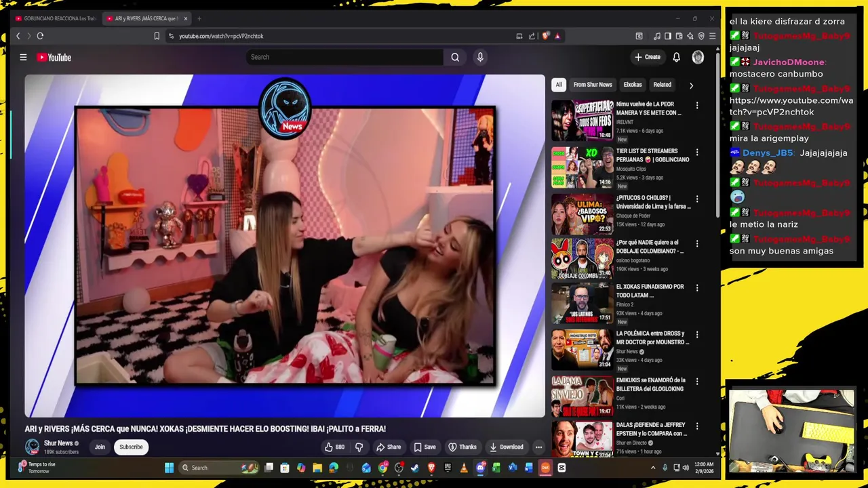Open Tier List de Streamers Peruanas thumbnail

coord(582,167)
